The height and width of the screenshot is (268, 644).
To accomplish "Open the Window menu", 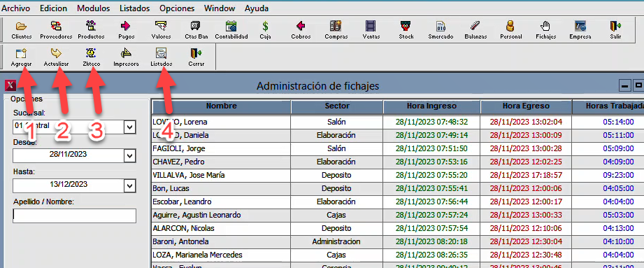I will [x=220, y=8].
